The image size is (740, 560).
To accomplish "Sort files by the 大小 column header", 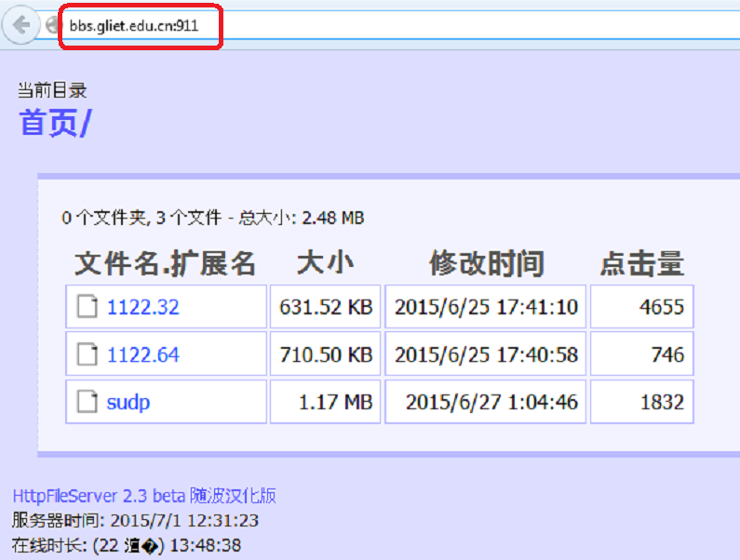I will tap(325, 263).
